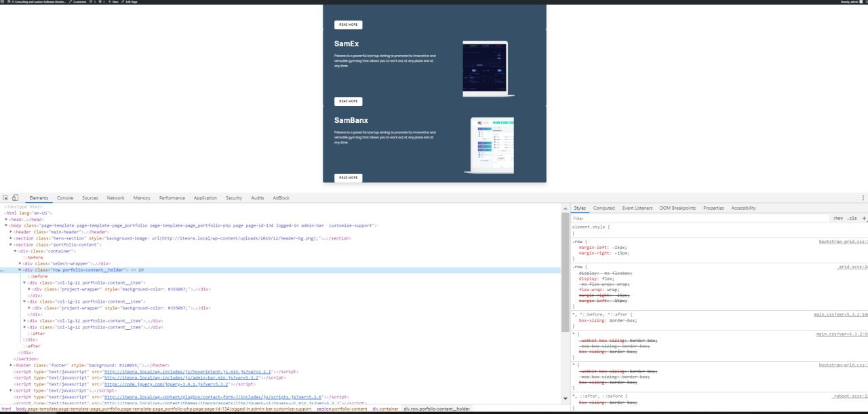Collapse the portfolio-content section node
The height and width of the screenshot is (414, 868).
[x=12, y=244]
